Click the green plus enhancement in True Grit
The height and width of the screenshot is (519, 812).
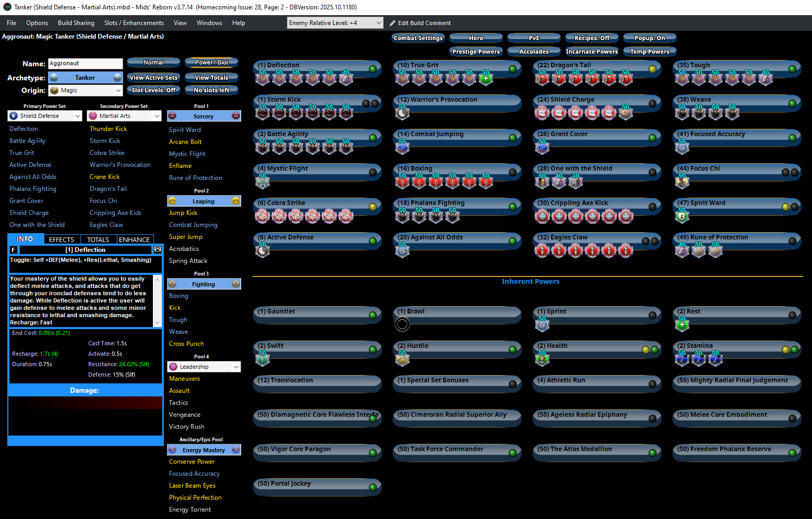click(486, 79)
